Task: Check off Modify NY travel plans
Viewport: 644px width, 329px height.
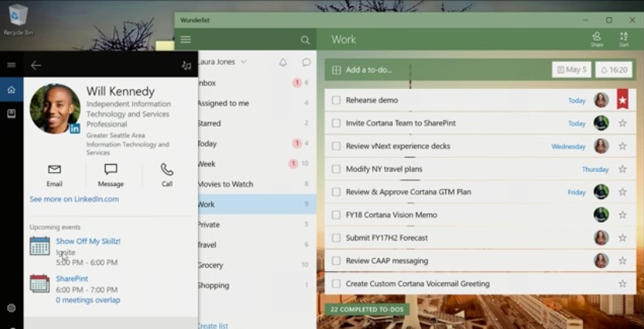Action: (x=336, y=169)
